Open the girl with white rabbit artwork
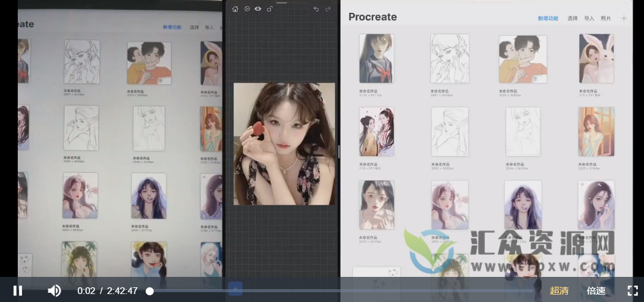 596,59
